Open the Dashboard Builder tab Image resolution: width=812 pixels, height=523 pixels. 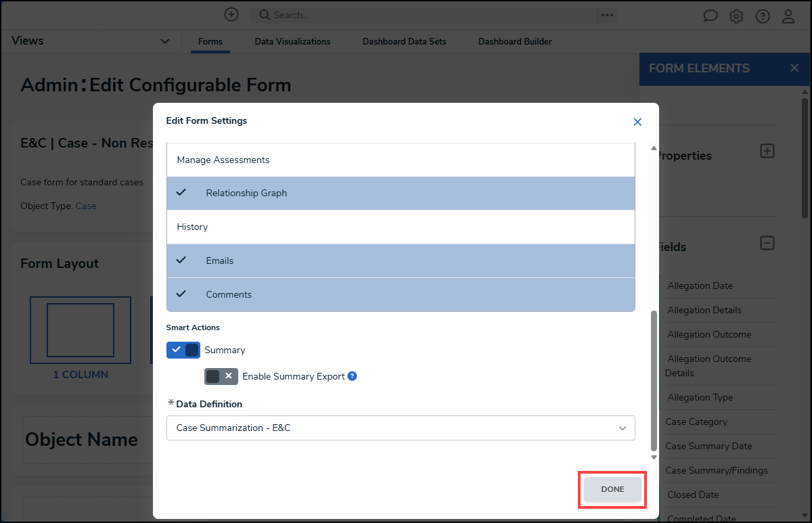[x=515, y=41]
